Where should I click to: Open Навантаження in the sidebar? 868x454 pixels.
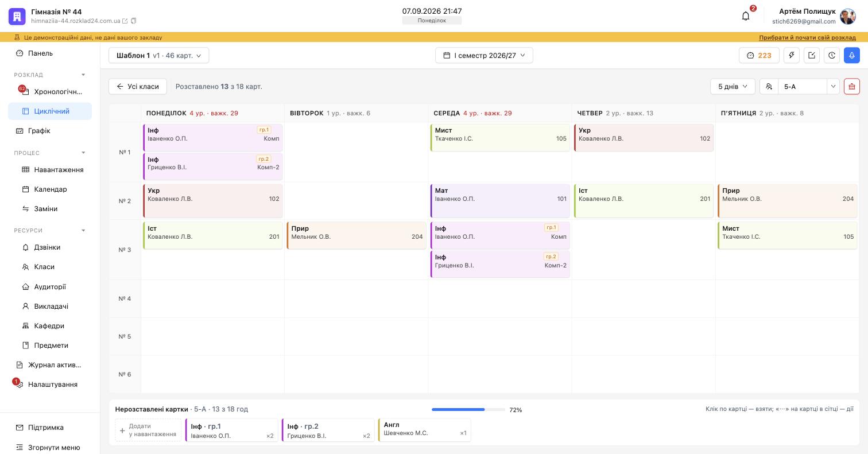tap(50, 170)
